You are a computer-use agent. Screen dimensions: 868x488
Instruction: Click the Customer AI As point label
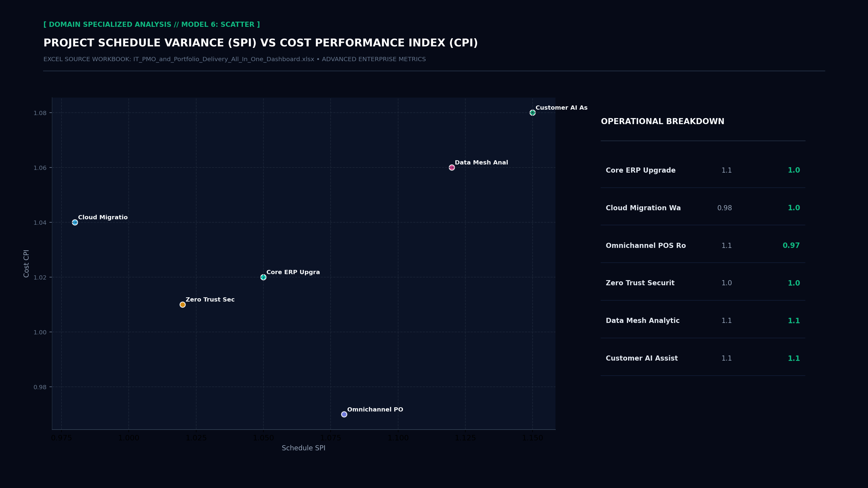coord(561,108)
